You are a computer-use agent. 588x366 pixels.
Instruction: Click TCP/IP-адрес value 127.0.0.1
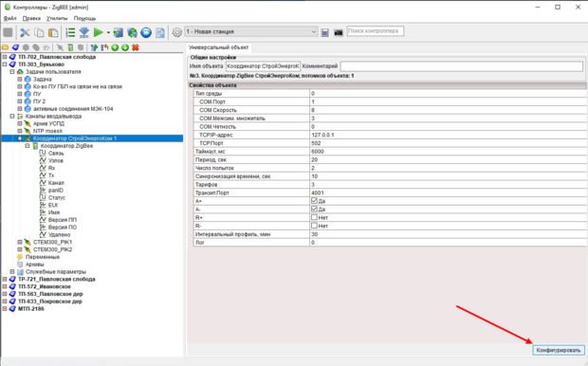tap(449, 135)
